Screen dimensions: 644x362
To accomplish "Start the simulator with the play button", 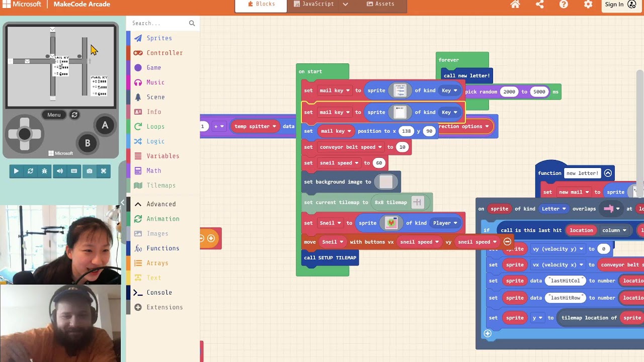I will tap(16, 171).
